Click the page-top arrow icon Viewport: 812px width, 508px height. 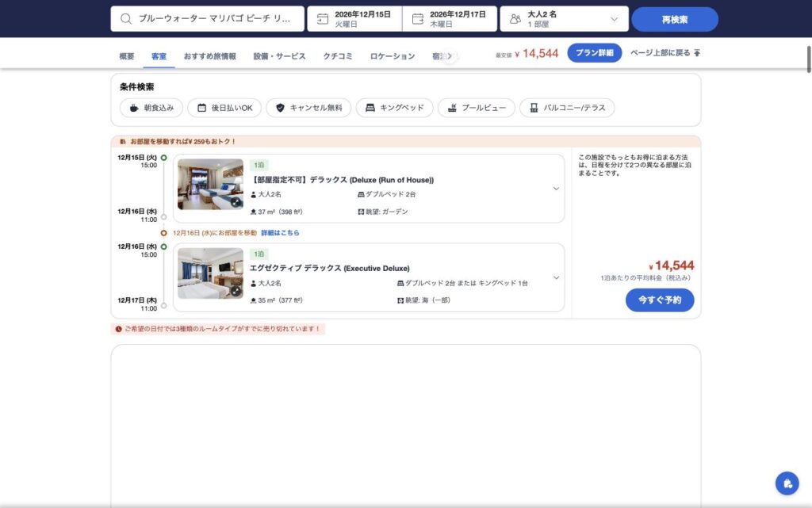pyautogui.click(x=697, y=53)
